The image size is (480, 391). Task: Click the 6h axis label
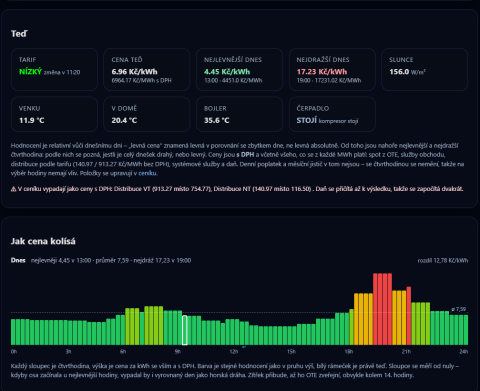[123, 352]
